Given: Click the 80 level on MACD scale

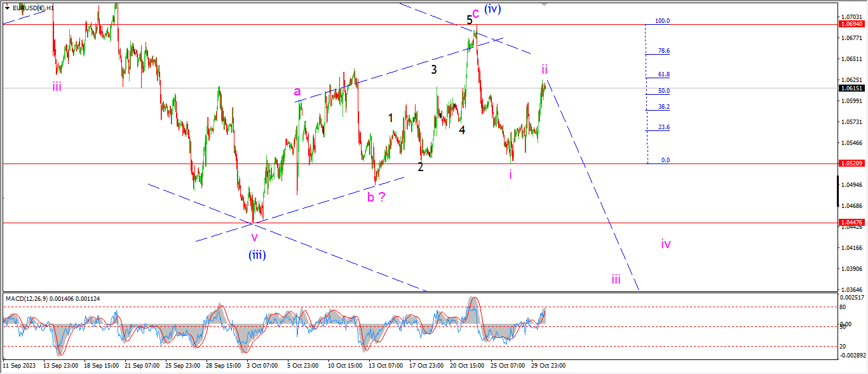Looking at the screenshot, I should (843, 307).
